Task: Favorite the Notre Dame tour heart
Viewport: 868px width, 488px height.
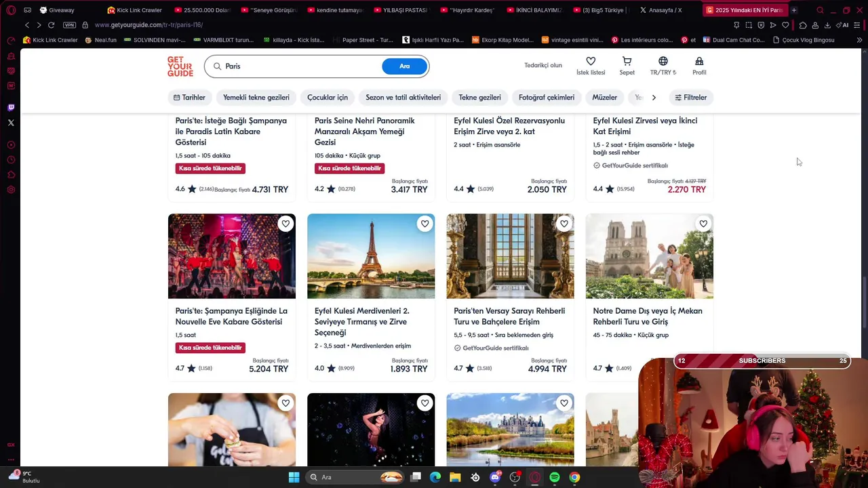Action: tap(703, 224)
